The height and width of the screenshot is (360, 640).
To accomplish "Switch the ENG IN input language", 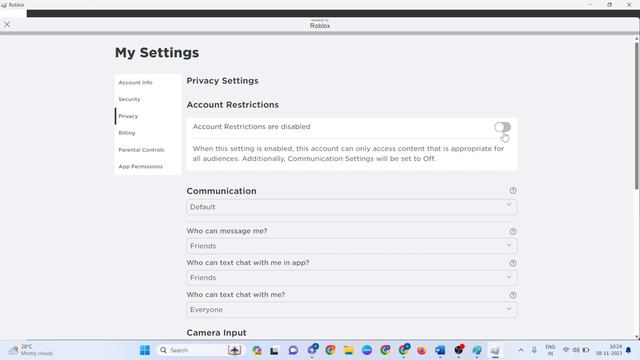I will [x=550, y=350].
